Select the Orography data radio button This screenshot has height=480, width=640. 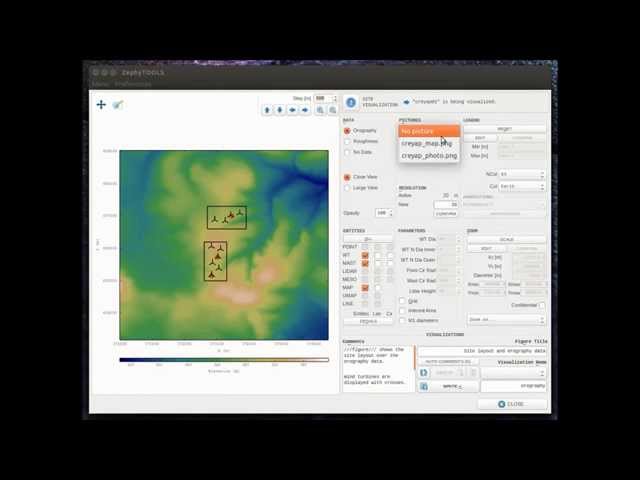click(x=347, y=131)
